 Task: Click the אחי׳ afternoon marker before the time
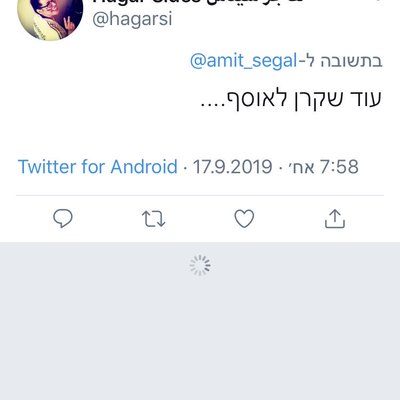(x=300, y=167)
